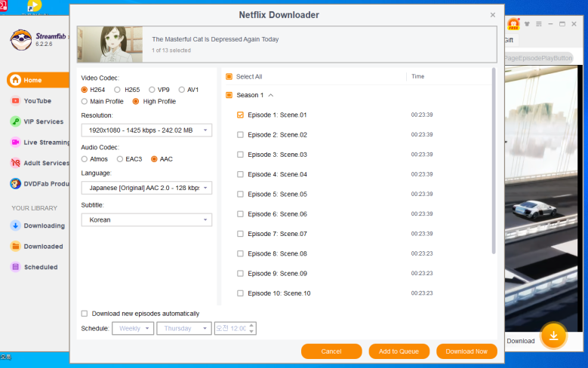Click the StreamFab sloth logo

click(21, 40)
